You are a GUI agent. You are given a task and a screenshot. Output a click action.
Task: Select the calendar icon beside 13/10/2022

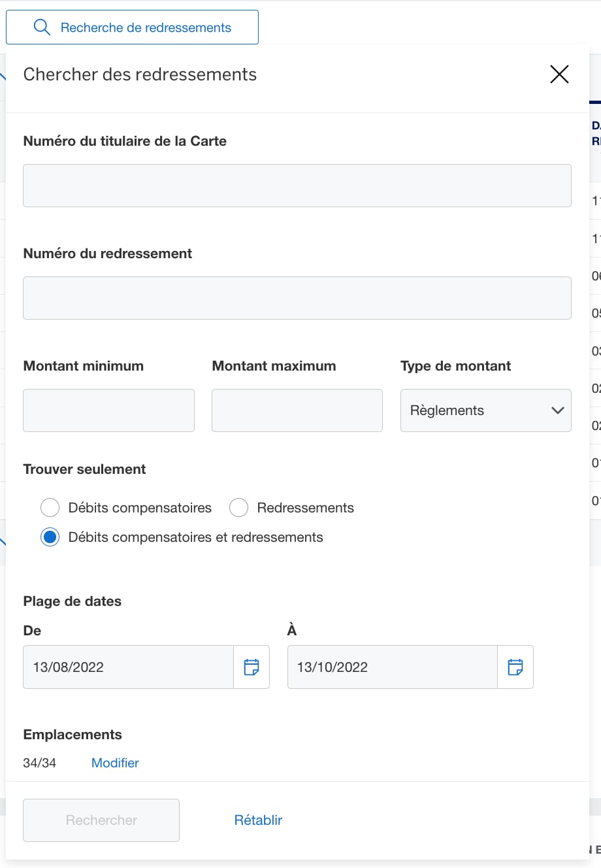coord(516,667)
